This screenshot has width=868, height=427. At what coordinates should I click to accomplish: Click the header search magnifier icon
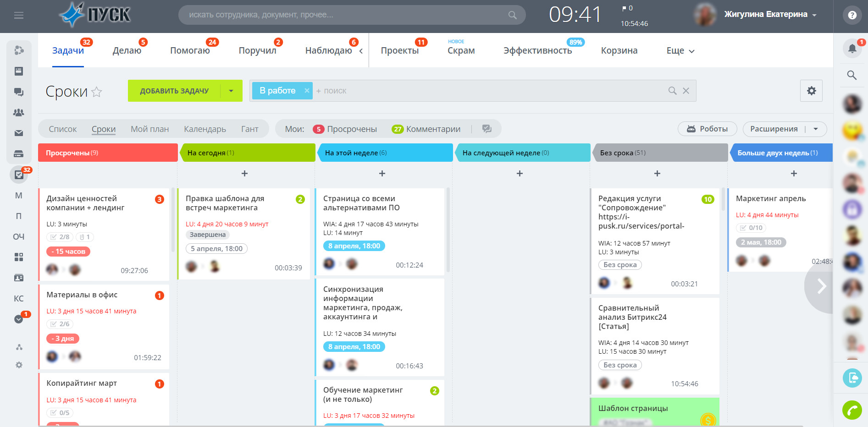(x=513, y=15)
